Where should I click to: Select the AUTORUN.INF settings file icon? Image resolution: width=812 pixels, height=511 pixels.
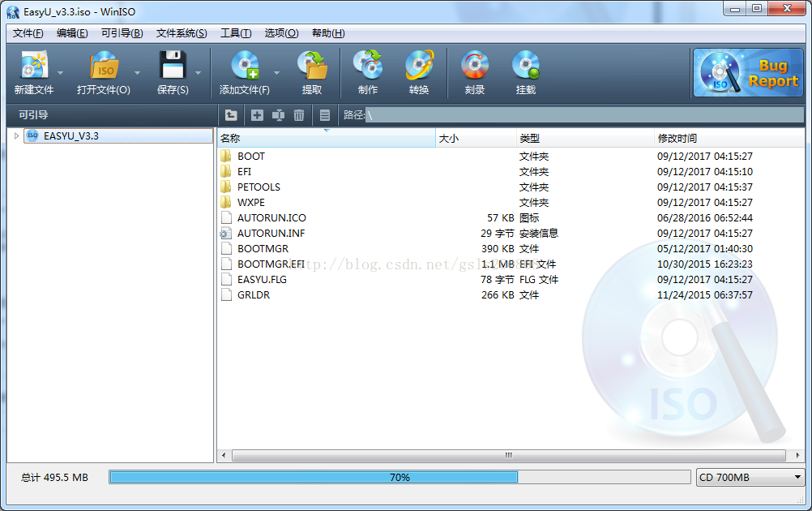226,234
